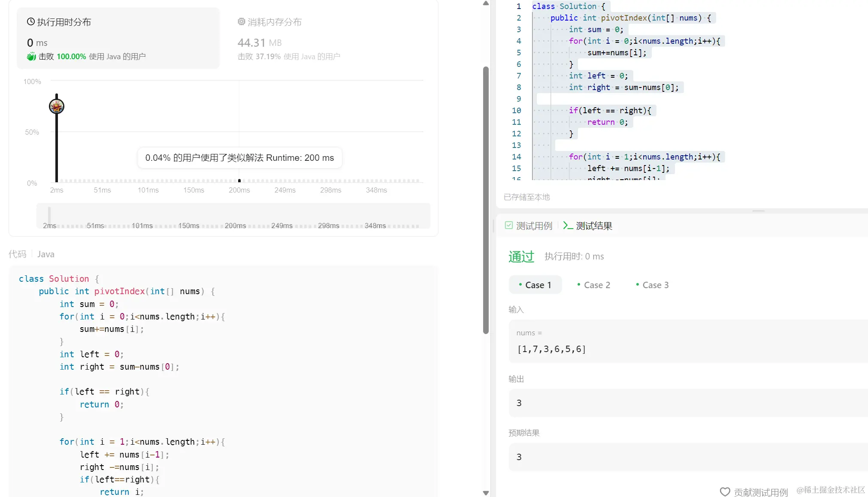This screenshot has width=868, height=497.
Task: Click the heart icon next to 贡献测试用例
Action: (725, 492)
